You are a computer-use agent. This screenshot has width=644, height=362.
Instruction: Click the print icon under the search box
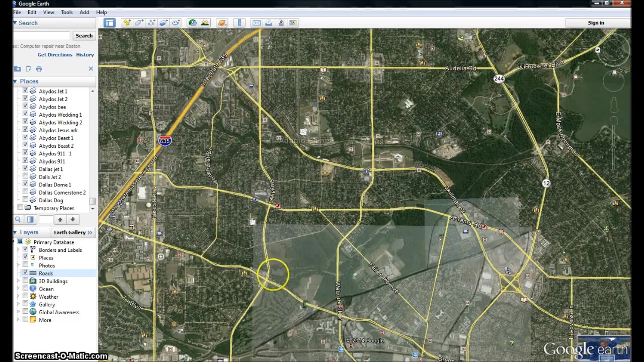click(x=39, y=69)
